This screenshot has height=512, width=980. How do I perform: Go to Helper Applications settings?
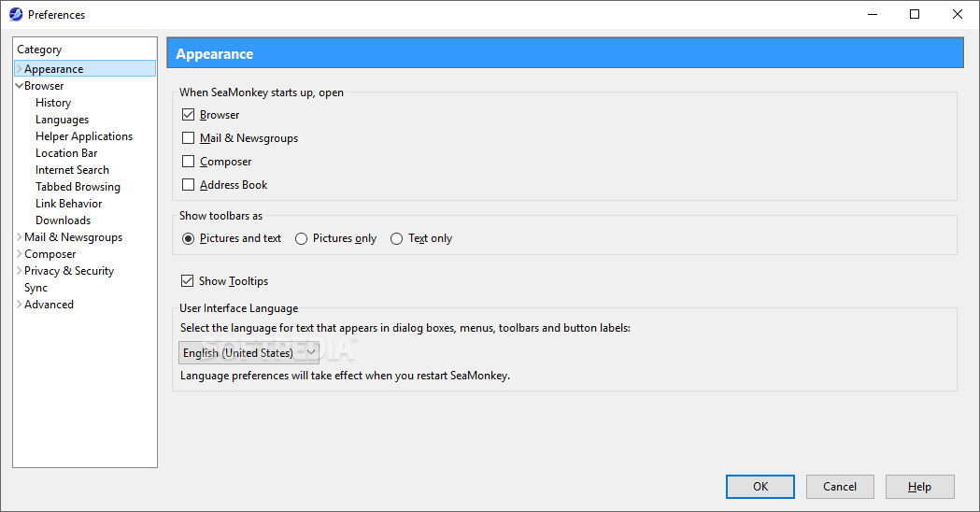pos(84,136)
